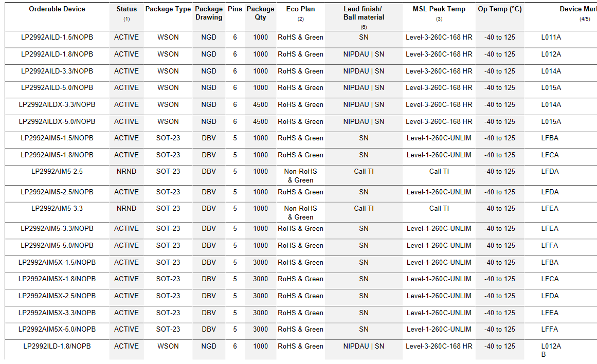
Task: Select marking "L012A B" in the LP2992ILD-1.8/NOPB row
Action: pos(551,350)
